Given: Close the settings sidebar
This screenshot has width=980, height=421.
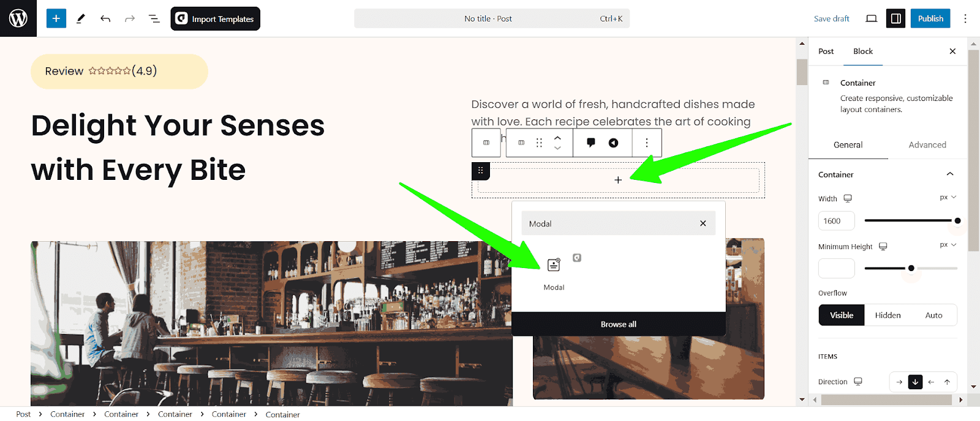Looking at the screenshot, I should (x=952, y=51).
